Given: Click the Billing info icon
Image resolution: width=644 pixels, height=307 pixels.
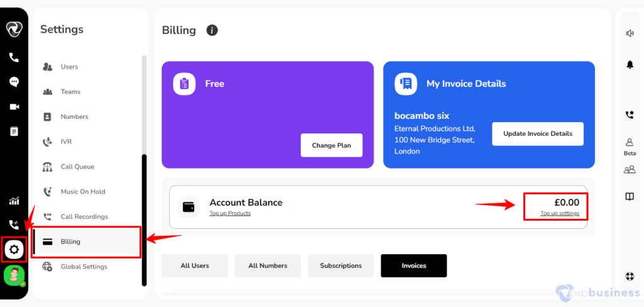Looking at the screenshot, I should (212, 30).
